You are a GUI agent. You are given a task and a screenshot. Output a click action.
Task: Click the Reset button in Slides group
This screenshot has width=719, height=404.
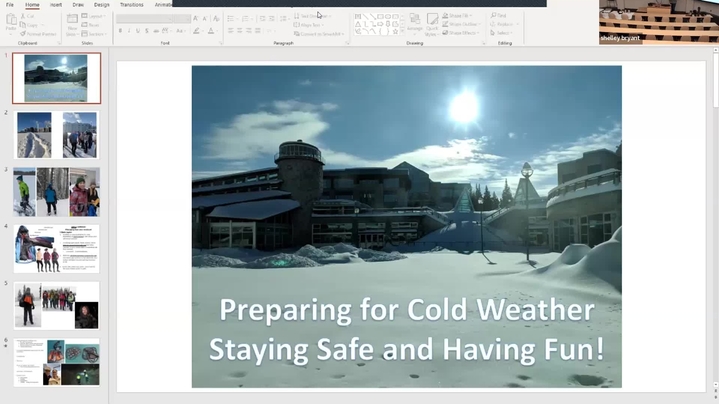coord(93,24)
